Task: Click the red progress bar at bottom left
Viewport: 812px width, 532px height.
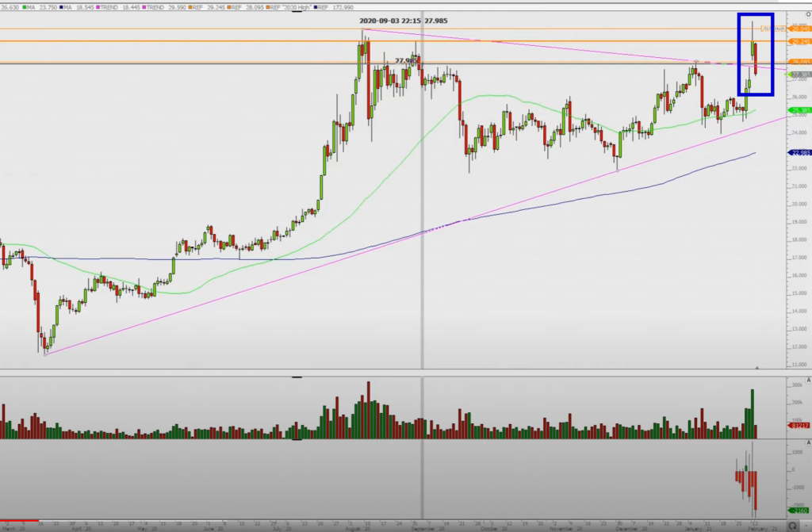Action: pos(19,522)
